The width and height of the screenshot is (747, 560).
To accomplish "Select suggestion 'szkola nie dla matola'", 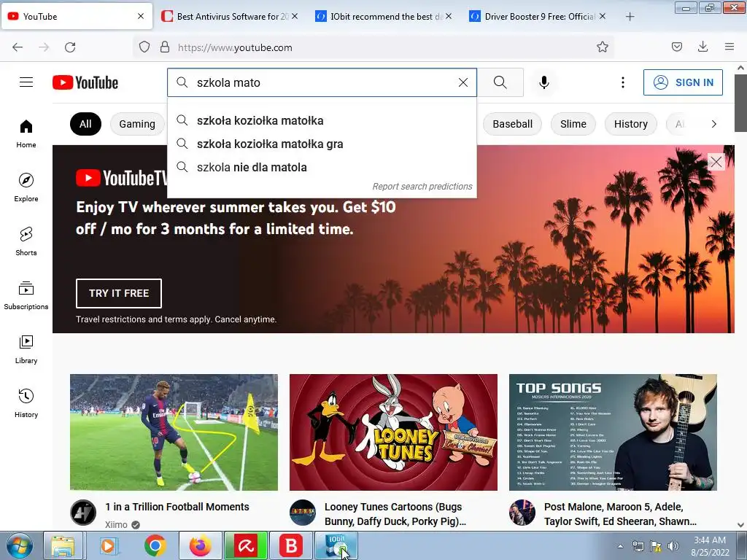I will coord(322,167).
